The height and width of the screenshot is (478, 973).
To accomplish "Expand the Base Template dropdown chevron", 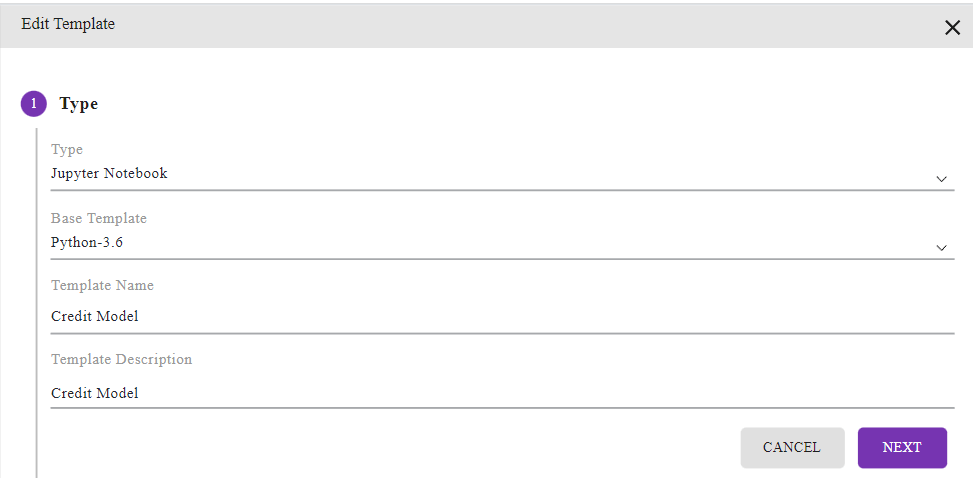I will point(941,248).
